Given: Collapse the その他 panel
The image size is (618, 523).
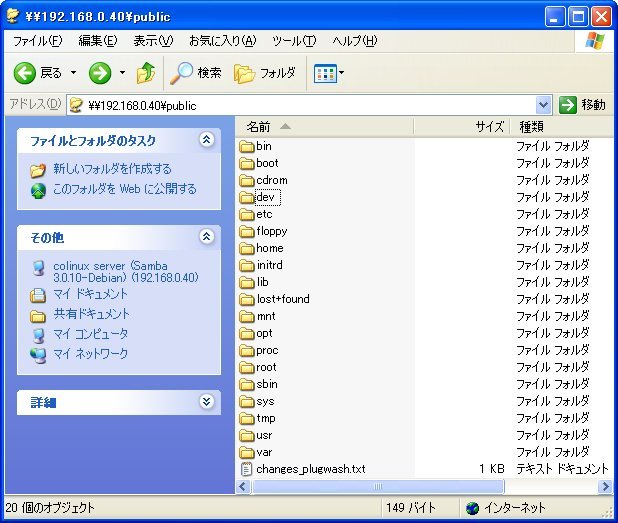Looking at the screenshot, I should 207,236.
